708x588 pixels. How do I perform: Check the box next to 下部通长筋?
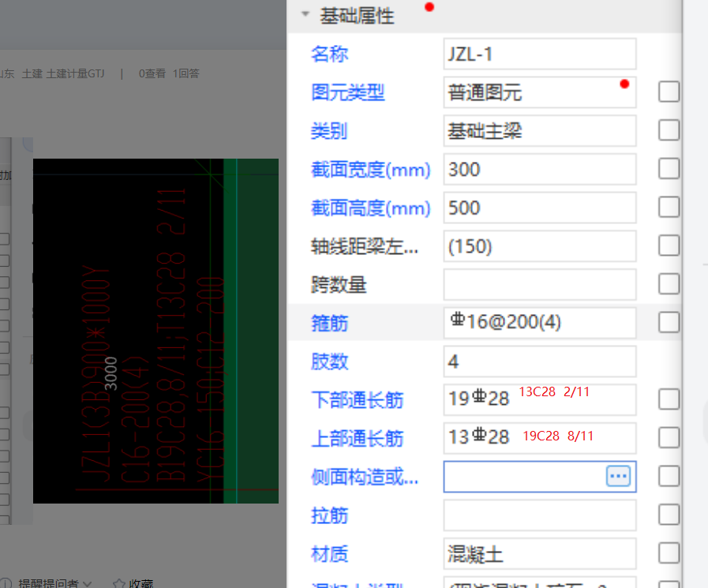pyautogui.click(x=669, y=399)
